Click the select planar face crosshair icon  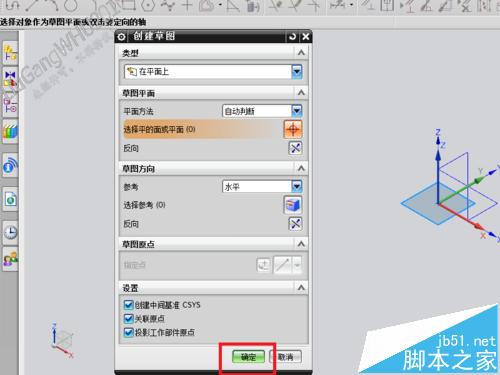(293, 129)
